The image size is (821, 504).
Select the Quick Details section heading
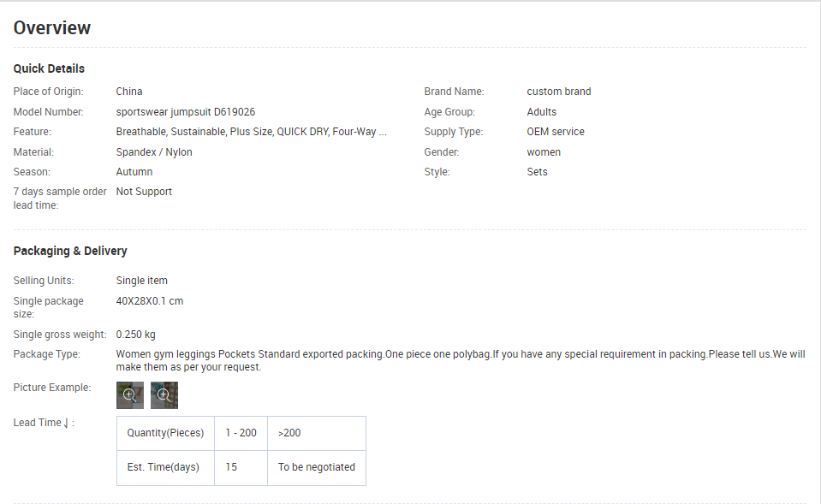49,68
